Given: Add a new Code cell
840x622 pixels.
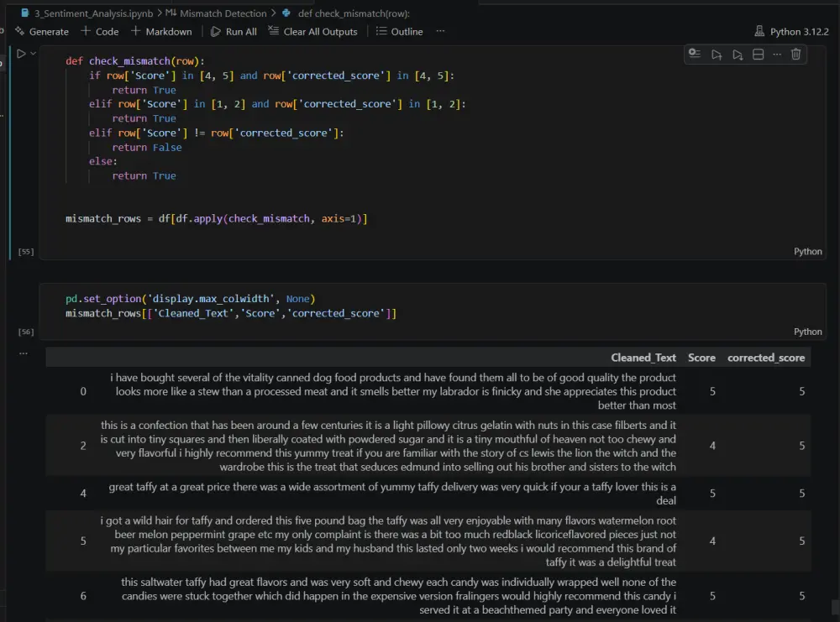Looking at the screenshot, I should pos(100,32).
